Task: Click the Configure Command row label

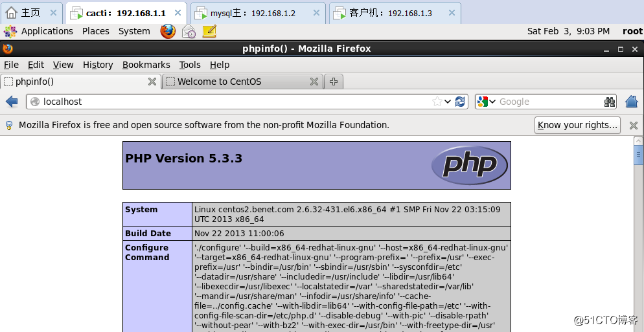Action: click(147, 252)
